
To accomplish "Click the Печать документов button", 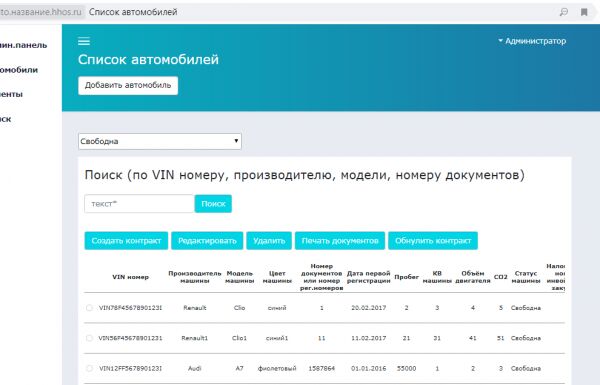I will pyautogui.click(x=340, y=241).
